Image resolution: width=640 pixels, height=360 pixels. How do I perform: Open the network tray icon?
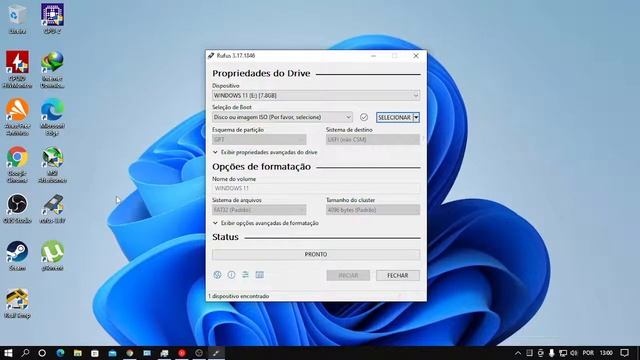tap(563, 353)
